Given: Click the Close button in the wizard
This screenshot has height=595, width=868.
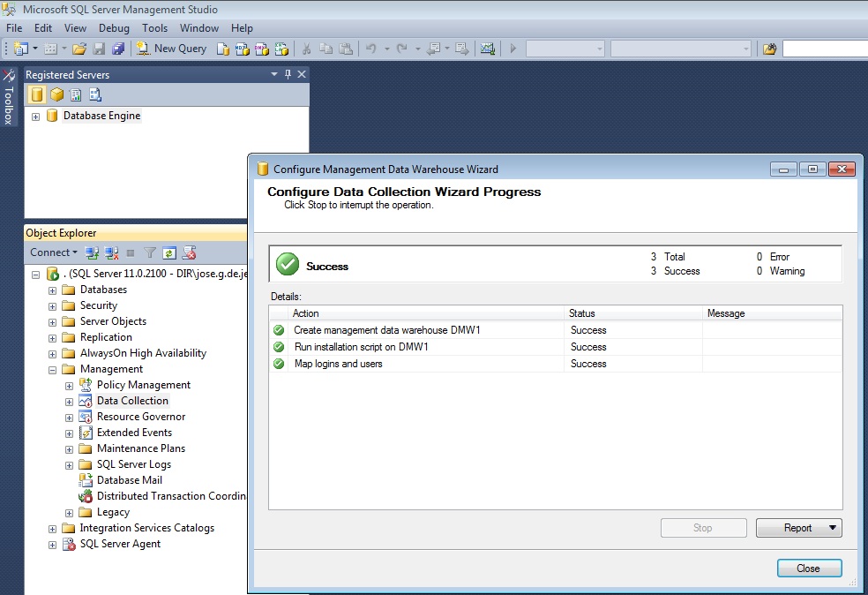Looking at the screenshot, I should (x=809, y=569).
